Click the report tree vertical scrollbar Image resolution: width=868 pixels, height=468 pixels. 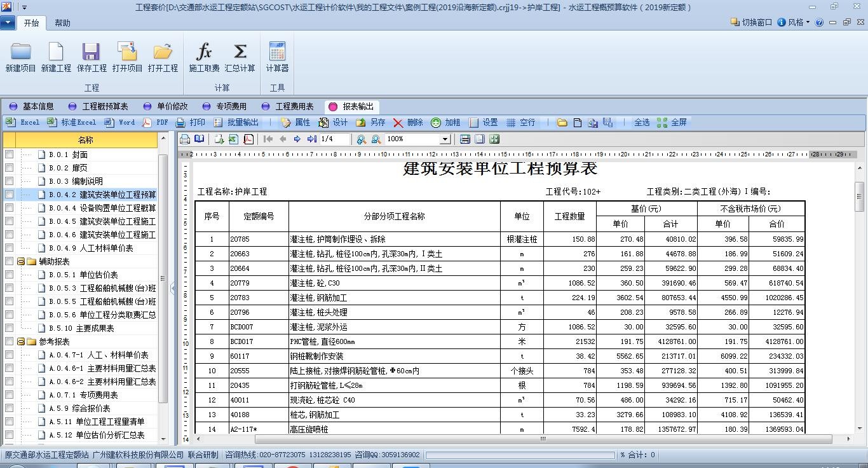tap(163, 278)
